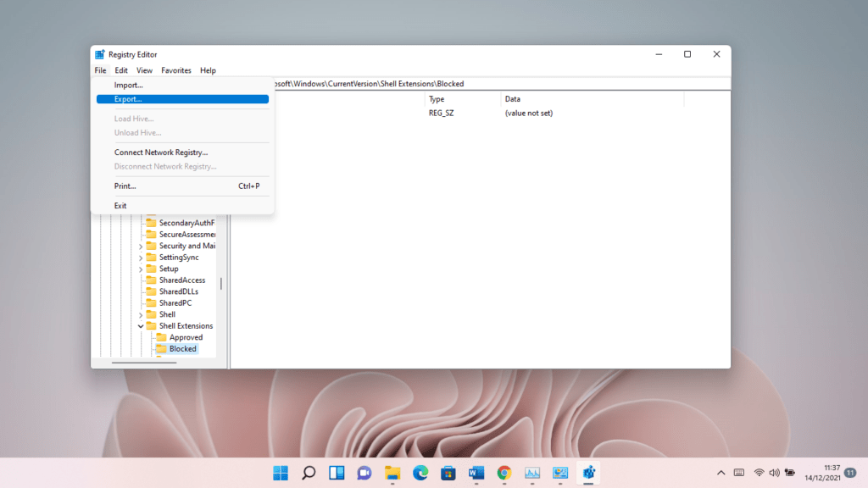Click the volume icon in the system tray
The height and width of the screenshot is (488, 868).
pos(774,473)
